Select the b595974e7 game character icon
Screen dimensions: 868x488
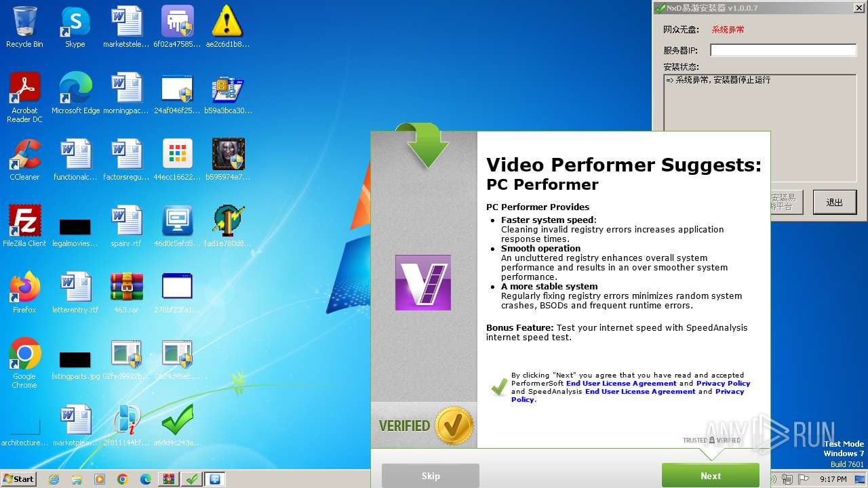pyautogui.click(x=228, y=159)
